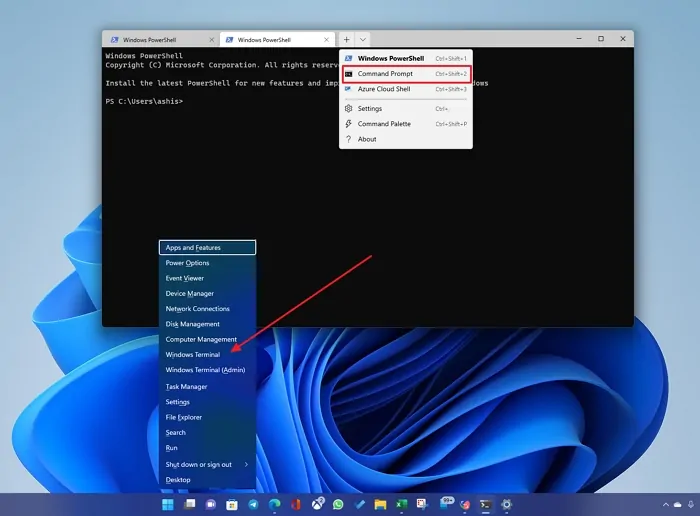Open Microsoft Store from the taskbar
This screenshot has height=516, width=700.
(232, 504)
